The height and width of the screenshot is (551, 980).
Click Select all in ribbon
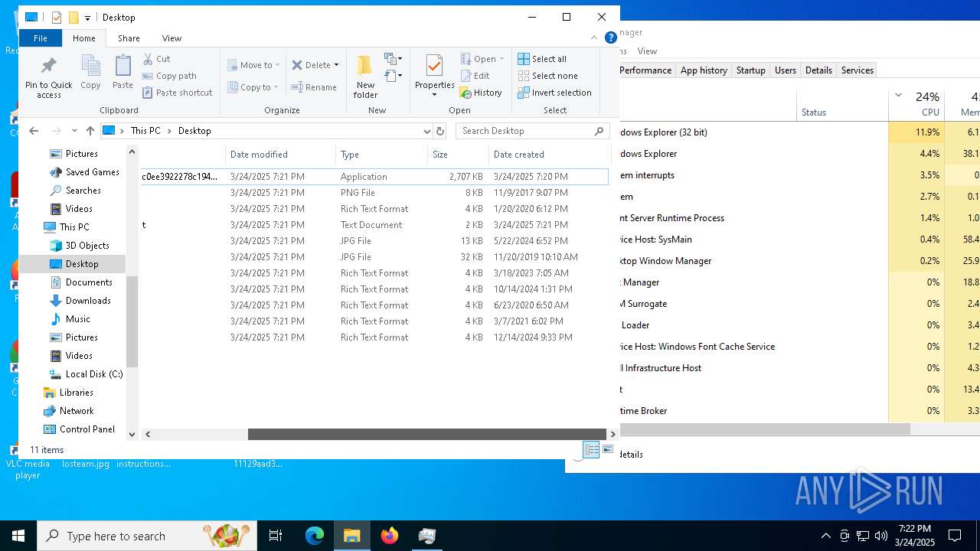542,59
